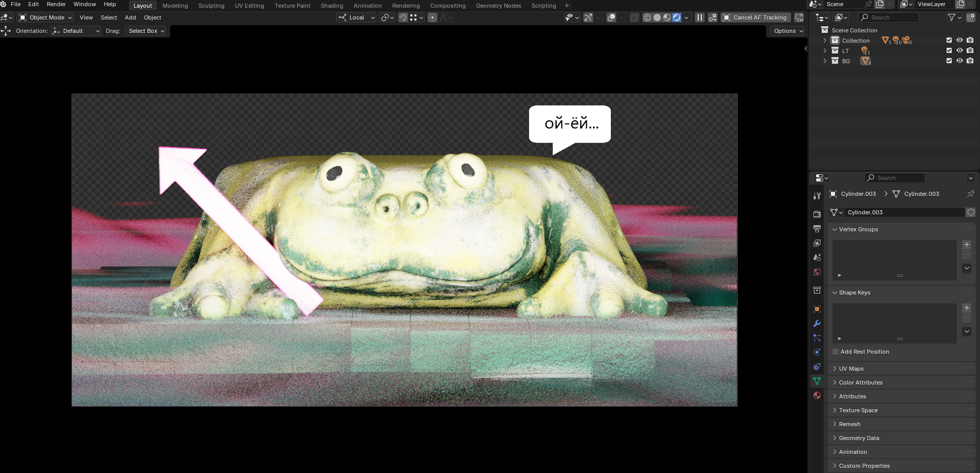Switch to the Shading workspace tab
This screenshot has height=473, width=980.
pos(332,6)
